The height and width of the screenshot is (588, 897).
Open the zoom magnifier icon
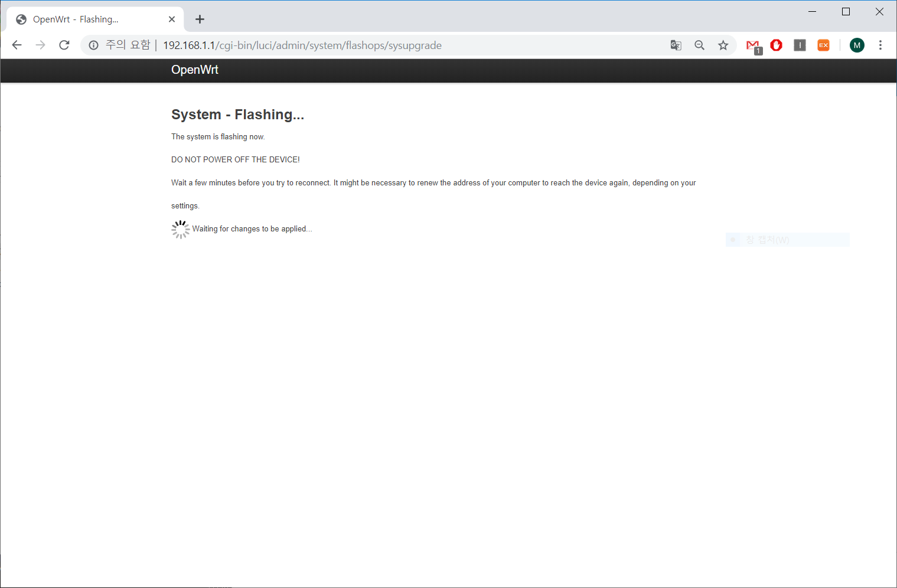point(700,45)
